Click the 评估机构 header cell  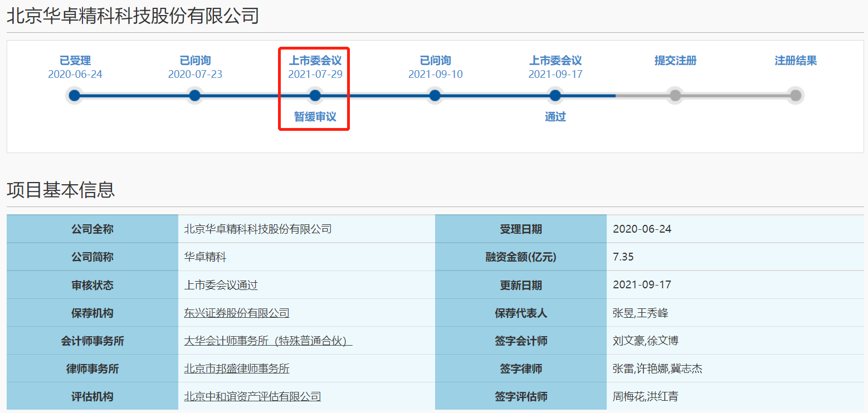coord(92,396)
